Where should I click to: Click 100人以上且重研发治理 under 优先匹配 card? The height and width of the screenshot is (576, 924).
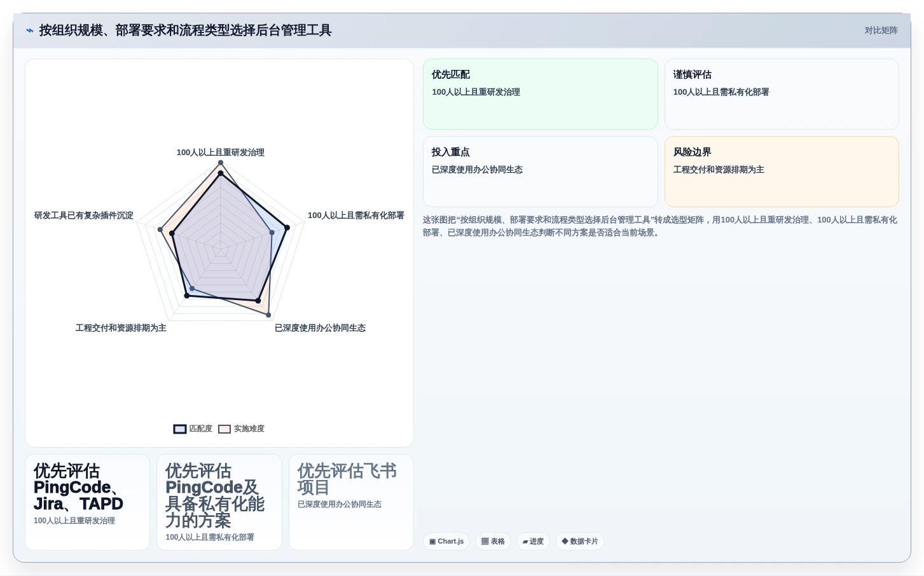point(476,92)
